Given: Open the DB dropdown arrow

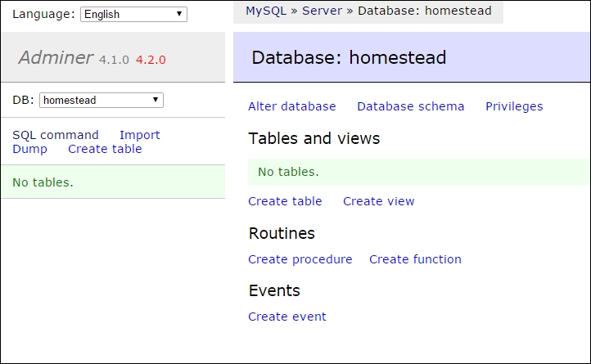Looking at the screenshot, I should coord(156,100).
